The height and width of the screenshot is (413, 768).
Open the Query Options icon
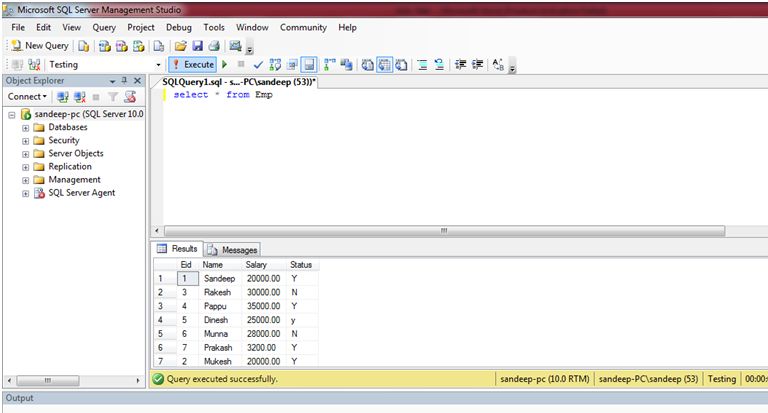pos(292,65)
